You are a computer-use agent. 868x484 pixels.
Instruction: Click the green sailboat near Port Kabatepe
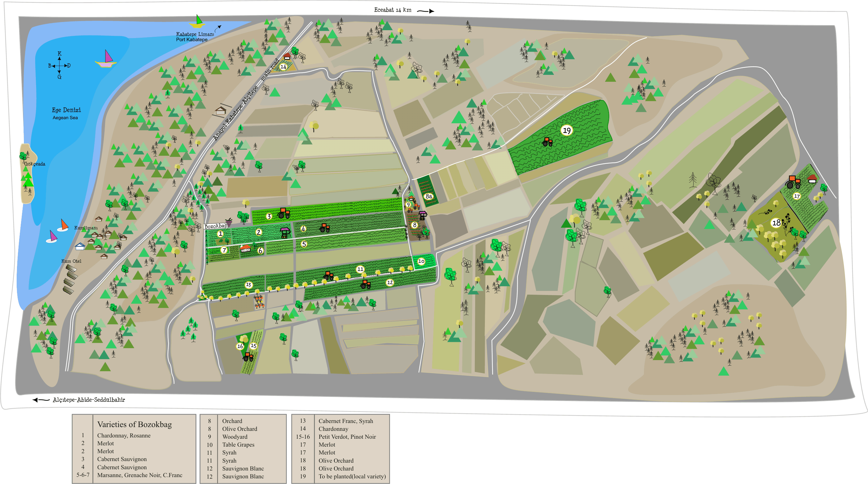pyautogui.click(x=197, y=22)
